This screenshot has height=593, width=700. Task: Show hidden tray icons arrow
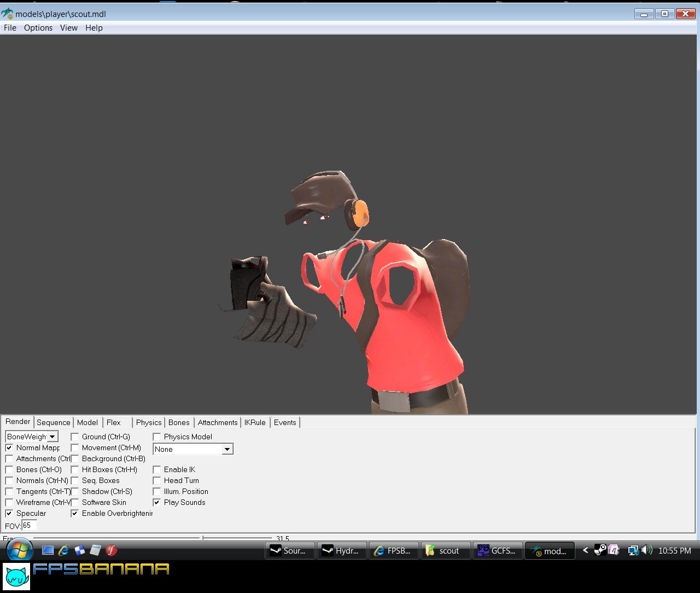point(585,550)
